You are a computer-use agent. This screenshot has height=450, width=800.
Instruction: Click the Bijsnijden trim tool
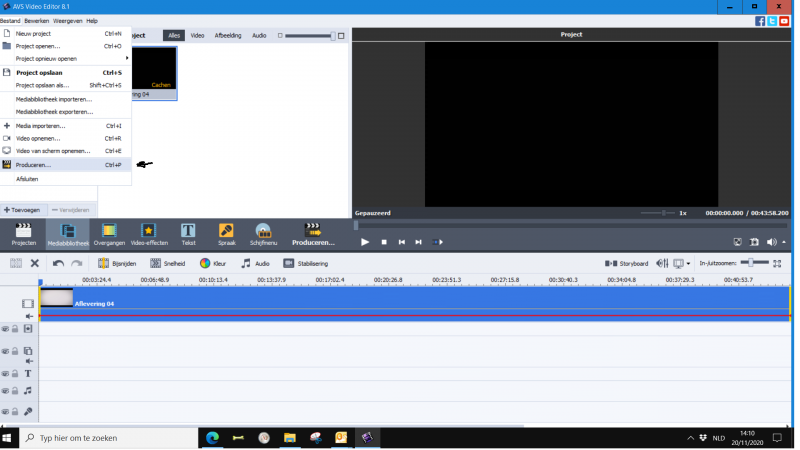point(117,264)
